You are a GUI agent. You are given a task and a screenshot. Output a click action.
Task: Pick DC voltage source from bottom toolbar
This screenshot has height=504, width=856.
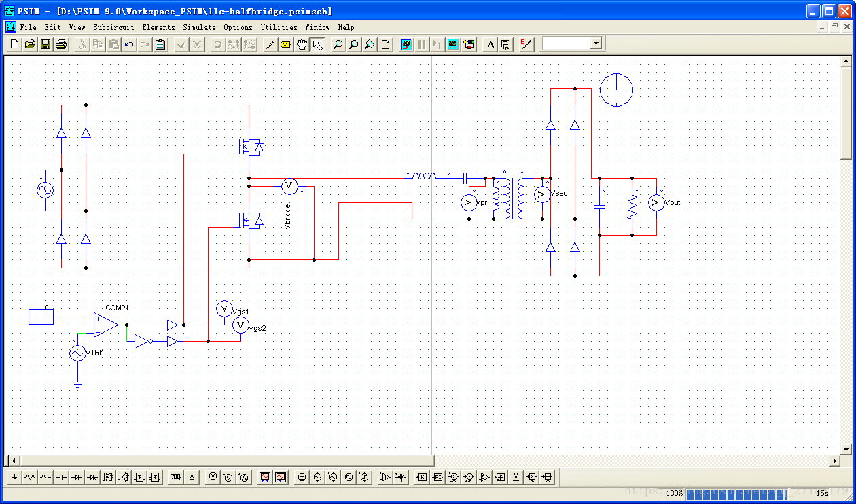coord(302,478)
